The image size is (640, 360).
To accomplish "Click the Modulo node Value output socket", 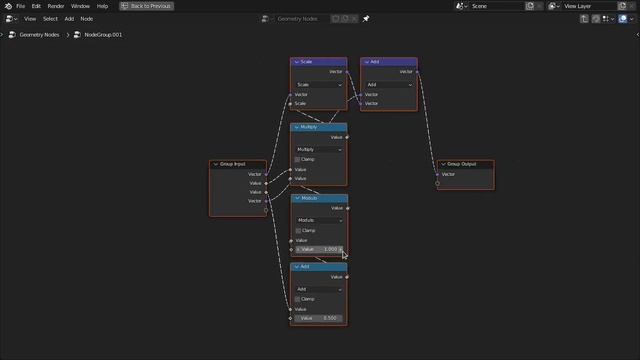I will tap(348, 209).
